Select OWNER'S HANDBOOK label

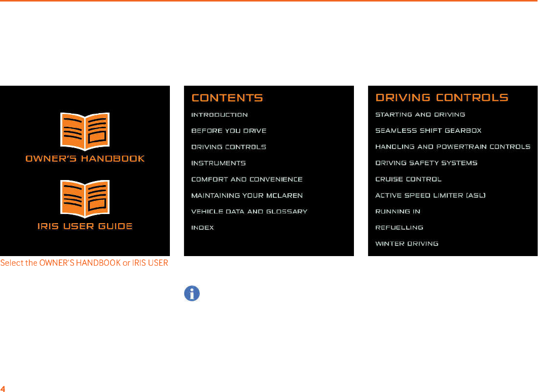pyautogui.click(x=85, y=159)
